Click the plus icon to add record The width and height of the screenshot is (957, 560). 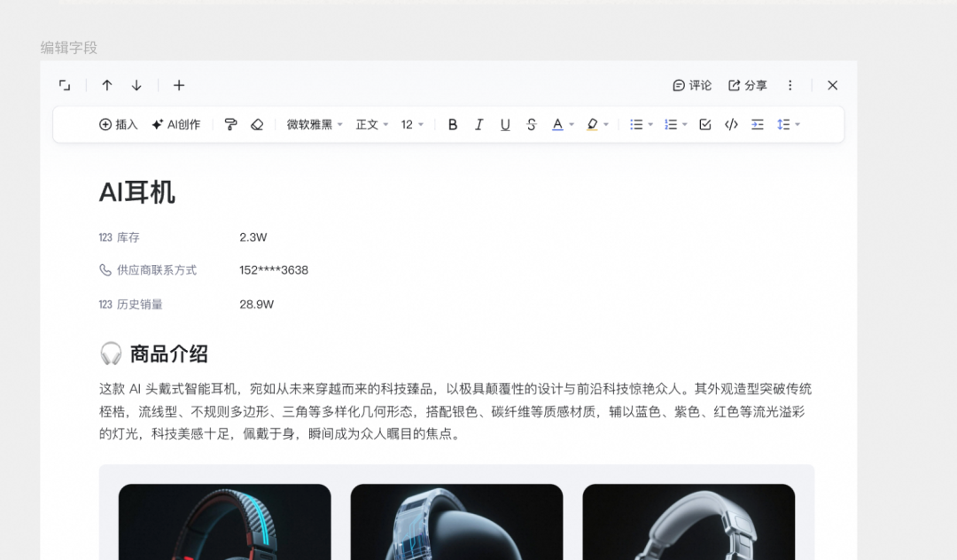pyautogui.click(x=179, y=85)
